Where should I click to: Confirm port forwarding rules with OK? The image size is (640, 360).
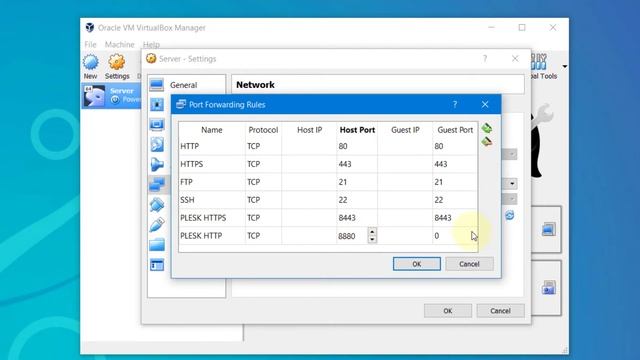point(417,264)
